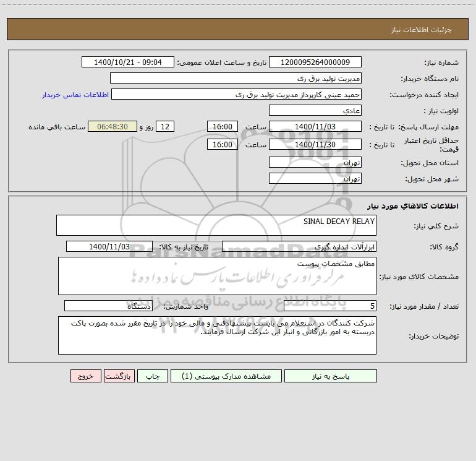Image resolution: width=476 pixels, height=461 pixels.
Task: Click the 'بازگشت' back button
Action: [x=119, y=376]
